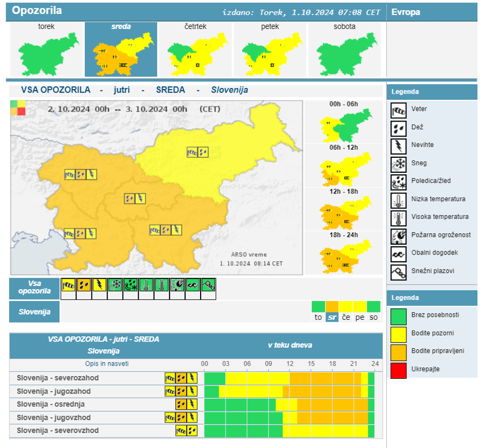Select the ice/glaze warning icon in filter row
The height and width of the screenshot is (448, 486).
coord(131,286)
